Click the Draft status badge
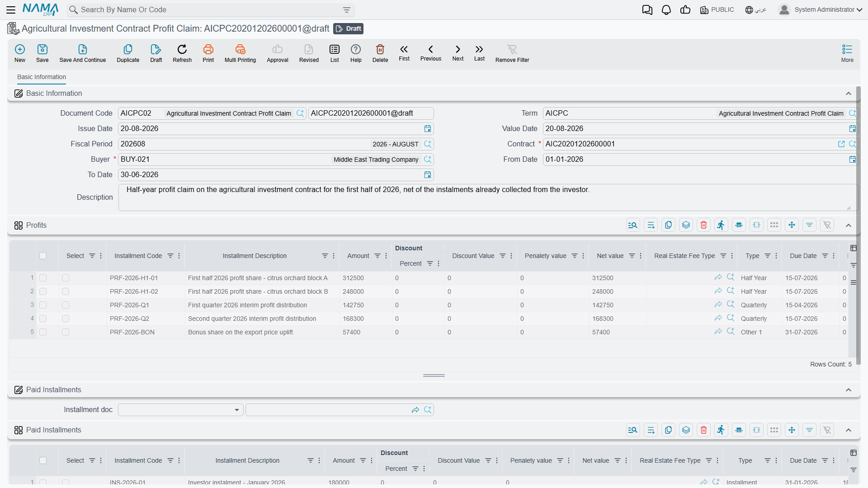868x488 pixels. [348, 28]
